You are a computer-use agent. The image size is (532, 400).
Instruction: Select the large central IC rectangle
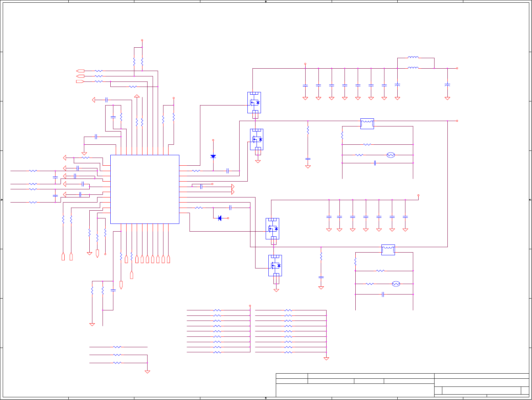145,189
